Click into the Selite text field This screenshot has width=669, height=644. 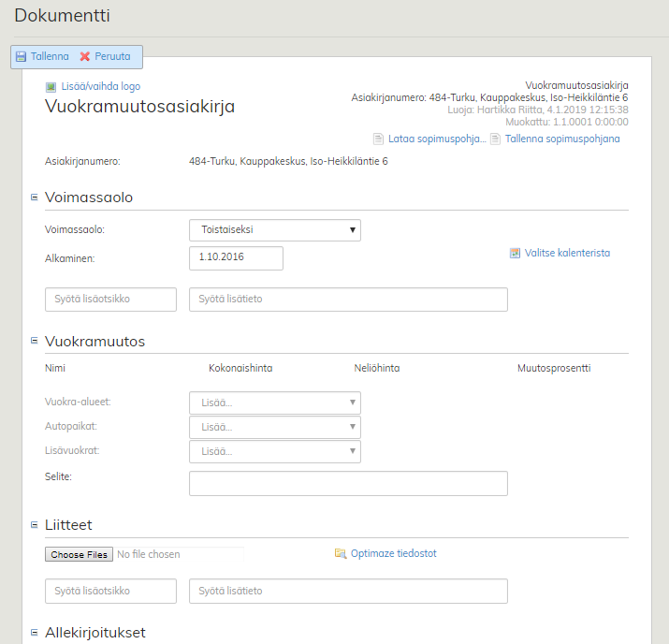pos(348,483)
